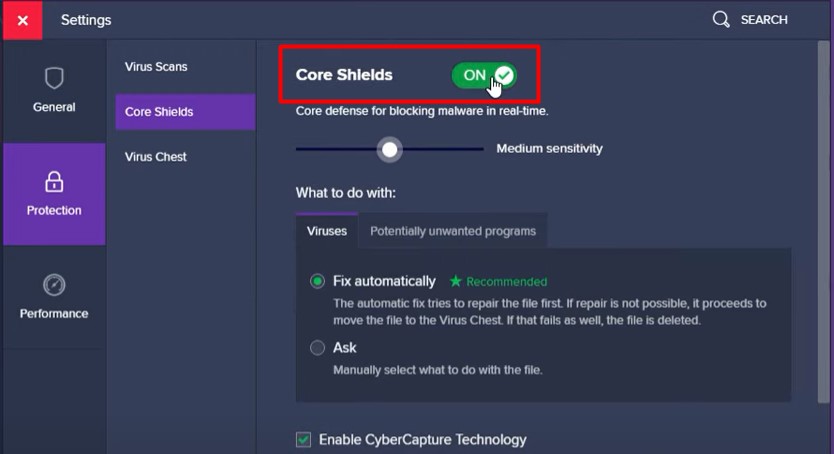Image resolution: width=834 pixels, height=454 pixels.
Task: Select the Ask radio option
Action: 318,348
